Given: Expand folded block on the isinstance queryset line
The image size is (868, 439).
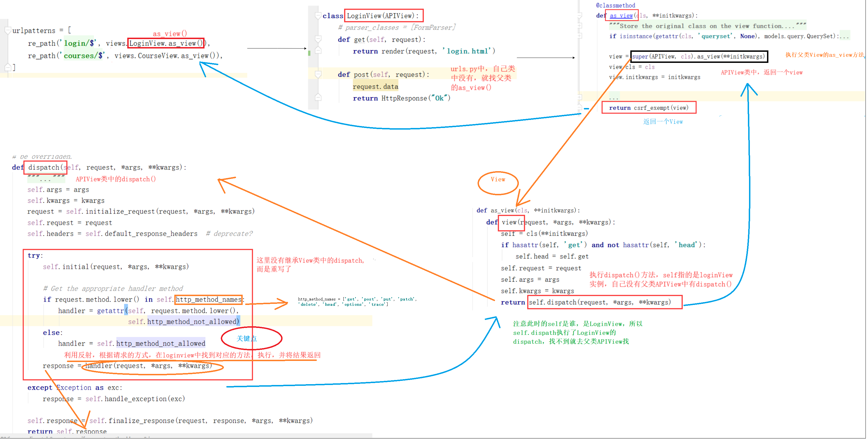Looking at the screenshot, I should coord(580,36).
